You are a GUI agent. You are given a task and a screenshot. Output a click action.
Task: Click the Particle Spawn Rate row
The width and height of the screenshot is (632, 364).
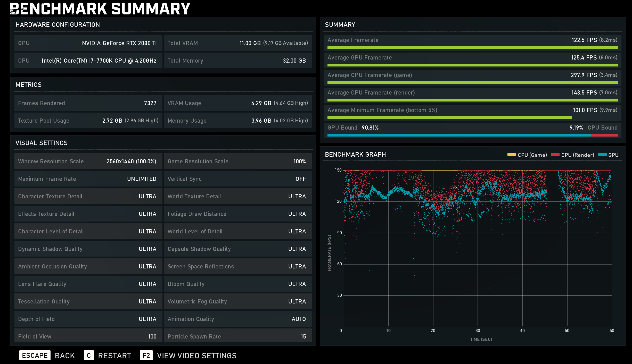pyautogui.click(x=238, y=336)
